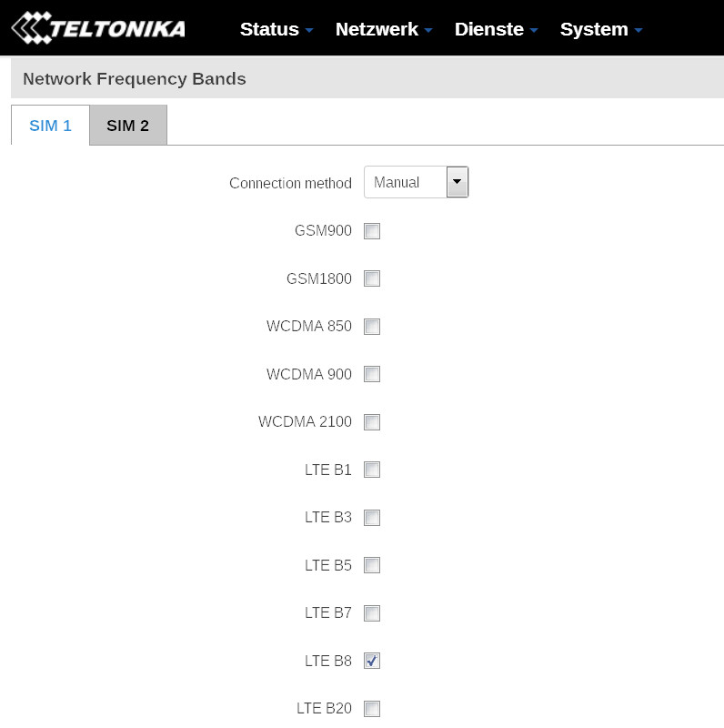Expand the Dienste dropdown menu
The image size is (724, 728).
point(496,29)
